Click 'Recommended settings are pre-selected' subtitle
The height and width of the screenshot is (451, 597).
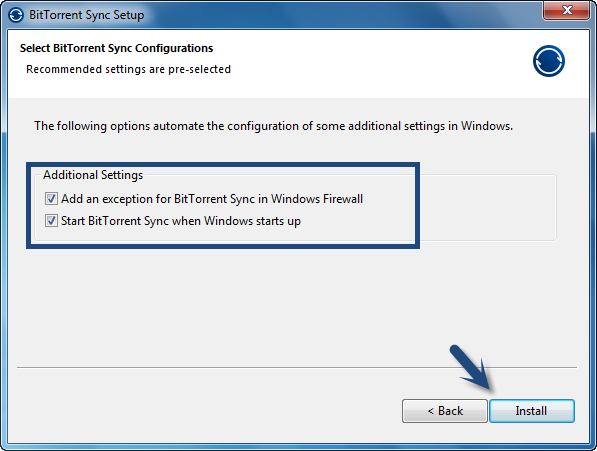128,69
